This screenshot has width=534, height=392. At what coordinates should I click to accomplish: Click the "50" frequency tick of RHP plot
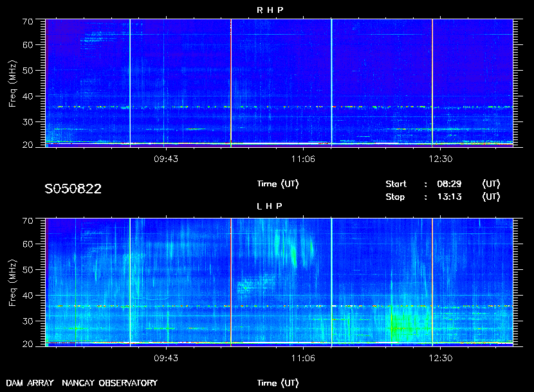(28, 71)
